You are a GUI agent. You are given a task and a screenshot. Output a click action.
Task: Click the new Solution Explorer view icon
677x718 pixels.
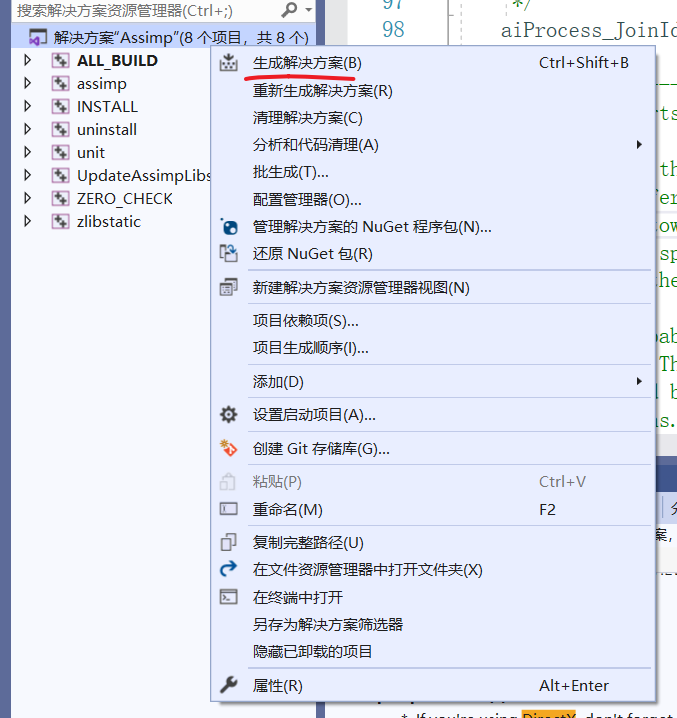coord(228,288)
